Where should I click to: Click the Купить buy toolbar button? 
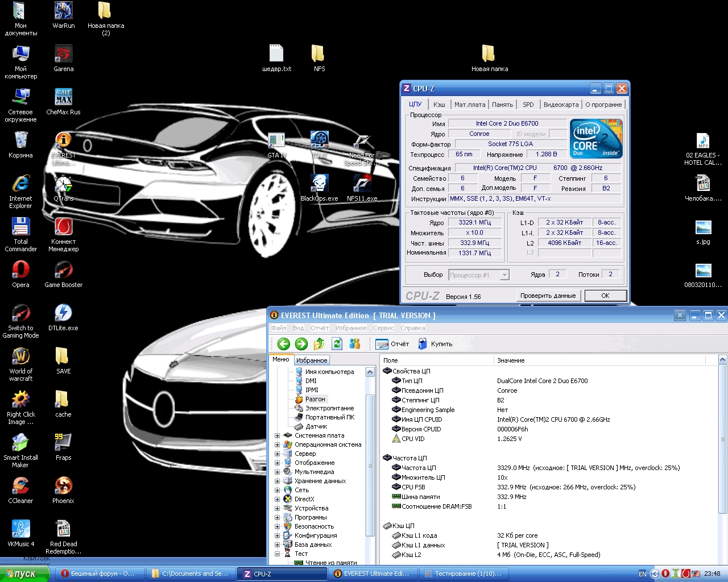pos(435,344)
